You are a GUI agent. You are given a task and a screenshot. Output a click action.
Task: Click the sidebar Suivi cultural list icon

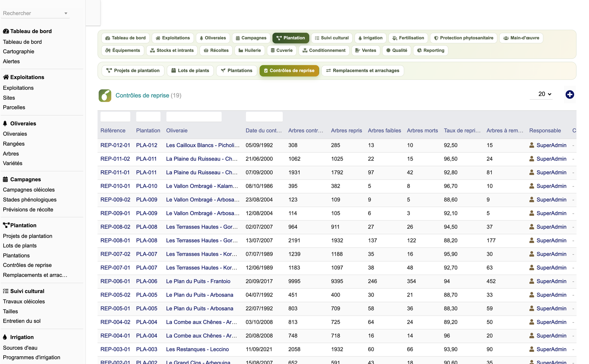point(5,291)
